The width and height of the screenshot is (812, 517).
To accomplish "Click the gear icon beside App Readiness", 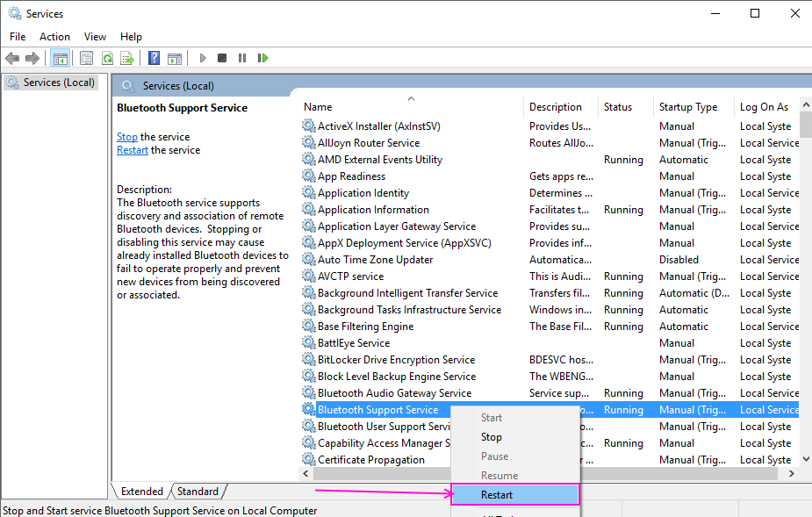I will coord(309,176).
